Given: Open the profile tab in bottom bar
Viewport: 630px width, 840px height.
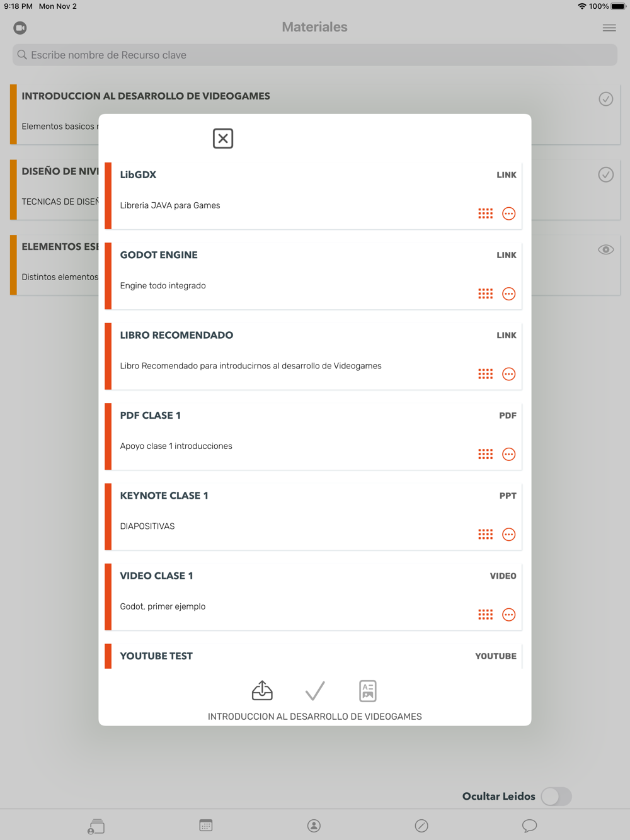Looking at the screenshot, I should tap(314, 826).
